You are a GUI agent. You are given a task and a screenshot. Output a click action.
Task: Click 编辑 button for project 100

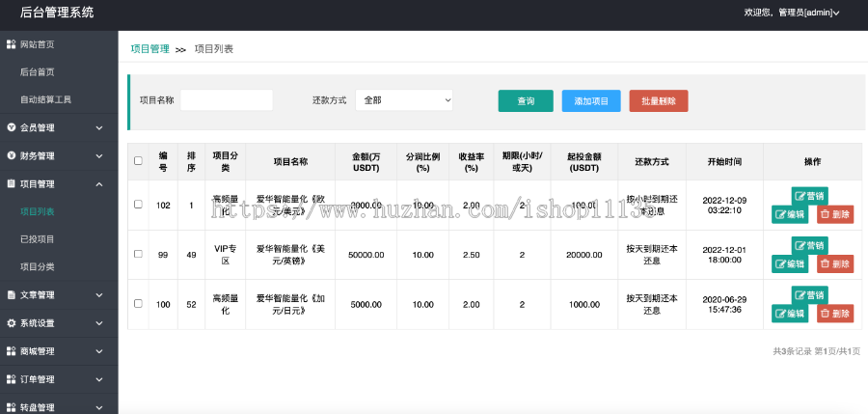tap(790, 313)
